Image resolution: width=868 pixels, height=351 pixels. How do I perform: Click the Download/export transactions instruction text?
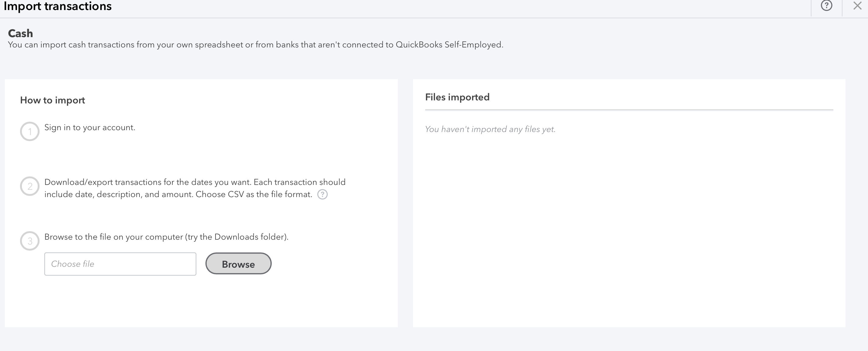tap(195, 182)
